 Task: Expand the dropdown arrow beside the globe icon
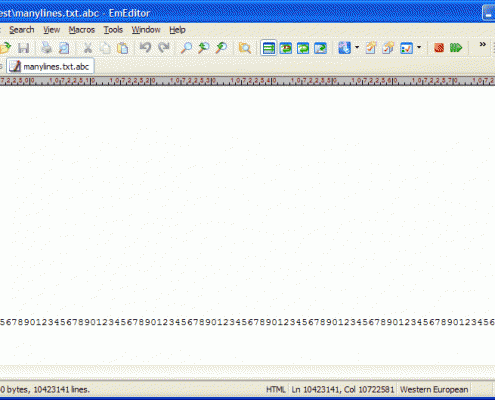357,48
